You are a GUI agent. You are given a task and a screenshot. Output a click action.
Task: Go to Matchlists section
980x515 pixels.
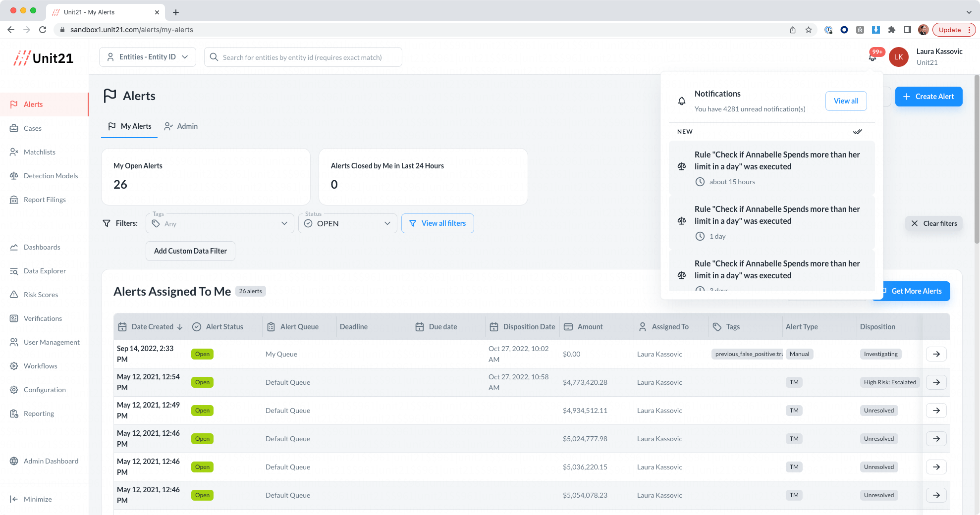44,152
